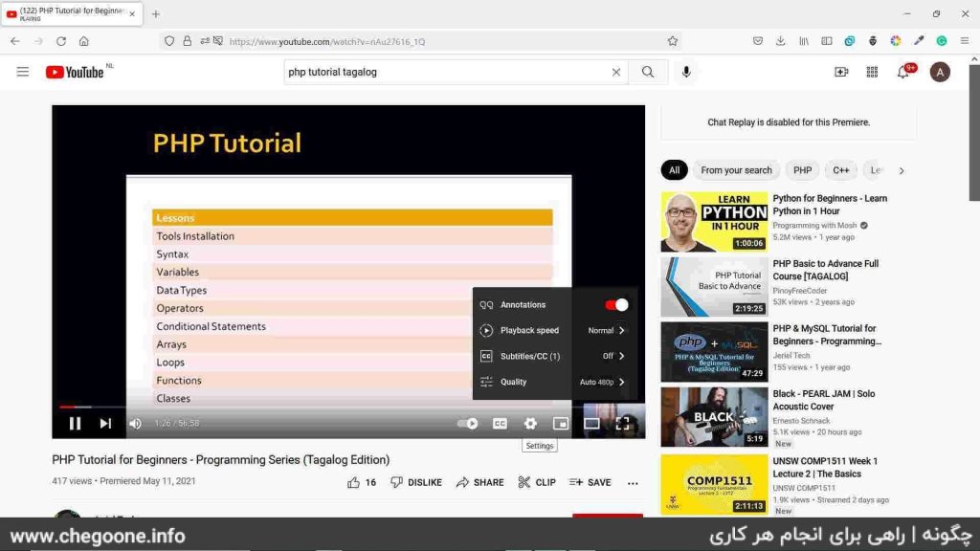
Task: Click the SAVE button
Action: click(x=590, y=482)
